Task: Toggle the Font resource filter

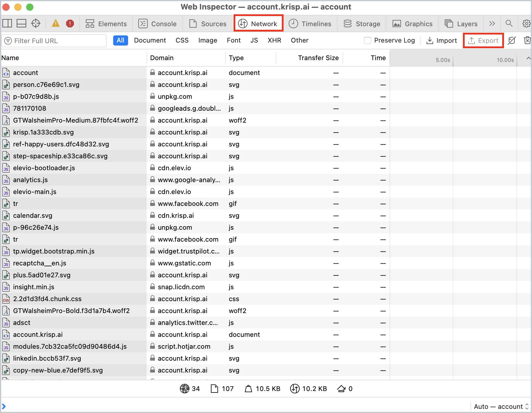Action: click(234, 40)
